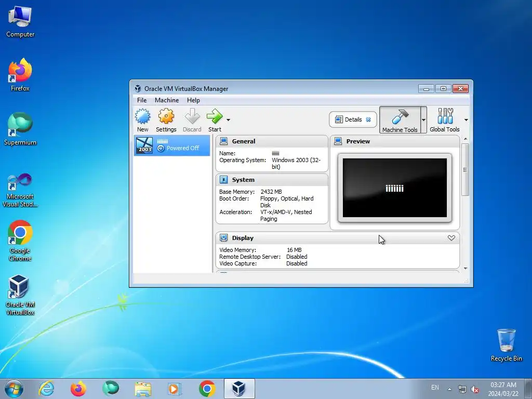Screen dimensions: 532x399
Task: Open the Microsoft Visual Studio desktop shortcut
Action: click(x=20, y=190)
